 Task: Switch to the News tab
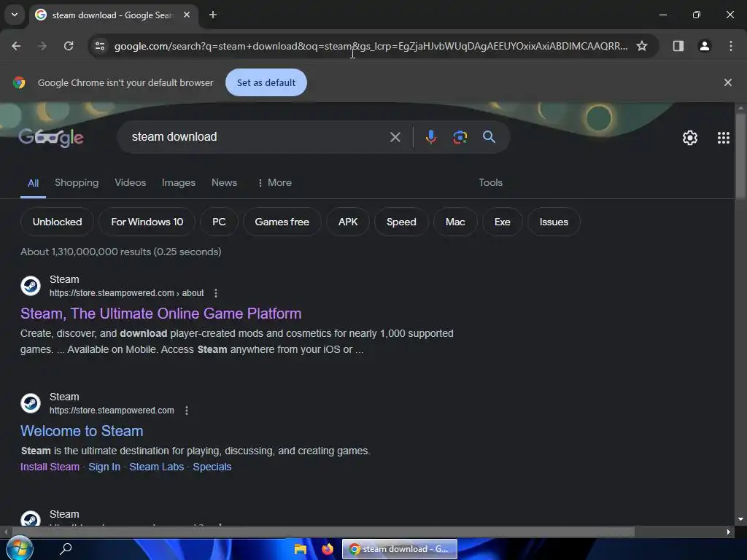(224, 182)
